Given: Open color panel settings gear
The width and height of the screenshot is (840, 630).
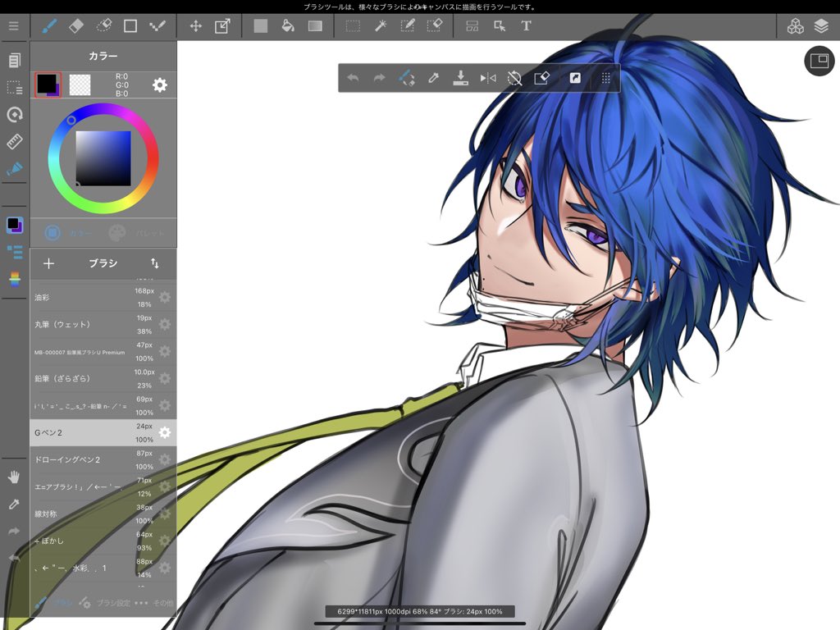Looking at the screenshot, I should [x=160, y=84].
